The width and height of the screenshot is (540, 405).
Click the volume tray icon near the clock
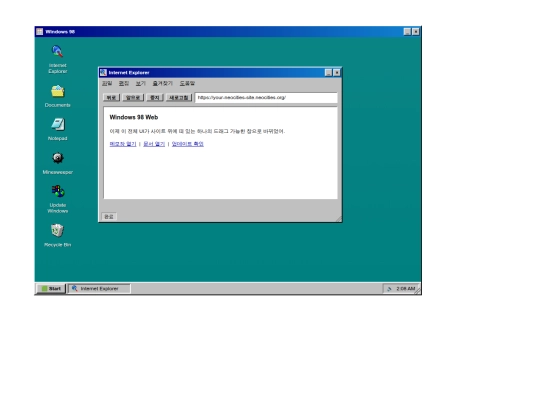pyautogui.click(x=389, y=289)
